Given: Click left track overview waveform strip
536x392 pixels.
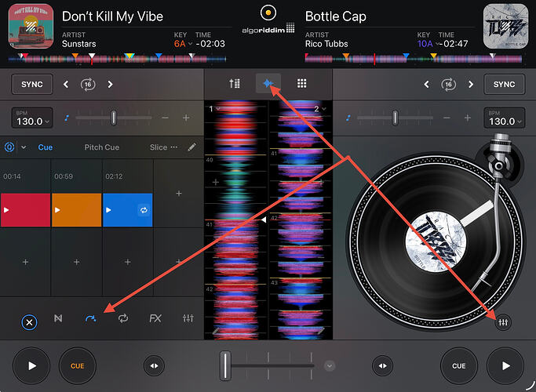Looking at the screenshot, I should (x=117, y=59).
